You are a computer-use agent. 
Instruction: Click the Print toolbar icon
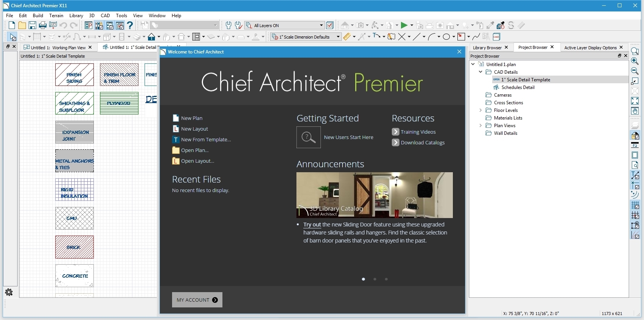coord(43,26)
